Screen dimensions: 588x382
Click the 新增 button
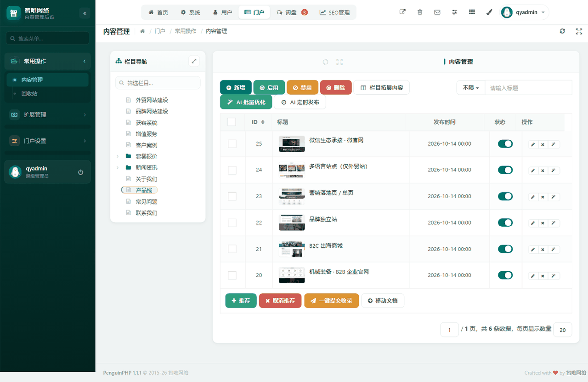pos(236,88)
